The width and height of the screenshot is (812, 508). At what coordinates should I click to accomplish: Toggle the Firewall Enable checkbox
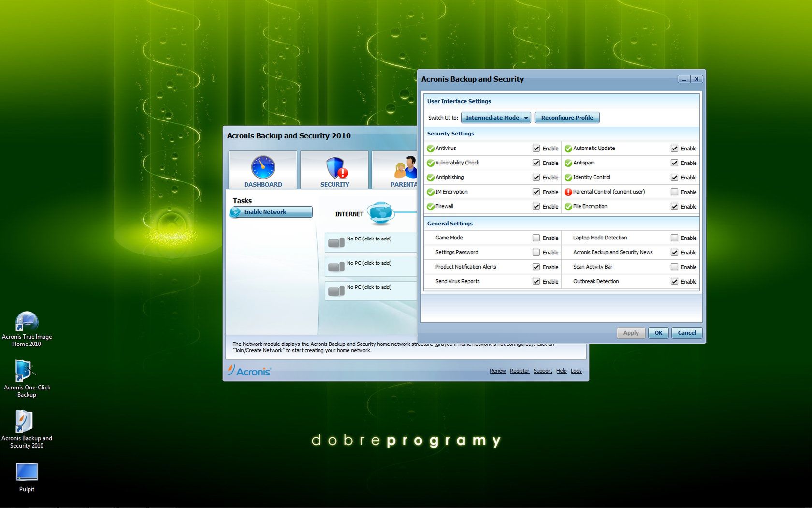tap(536, 207)
